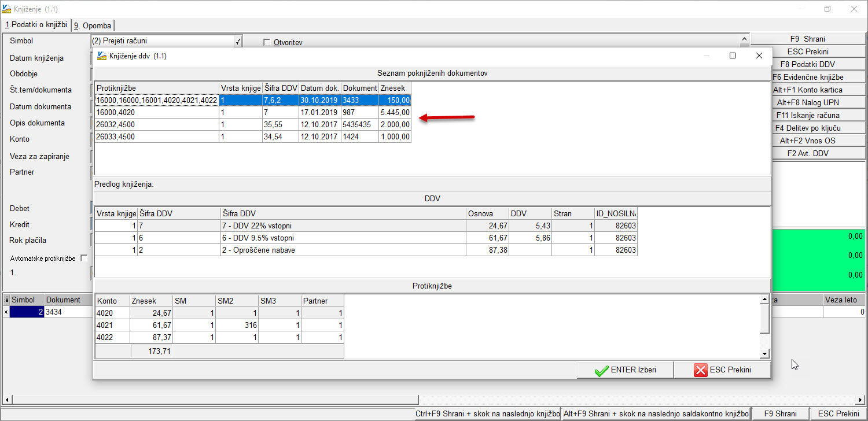Select the 6 - DDV 9.5% vstopni row

(366, 238)
